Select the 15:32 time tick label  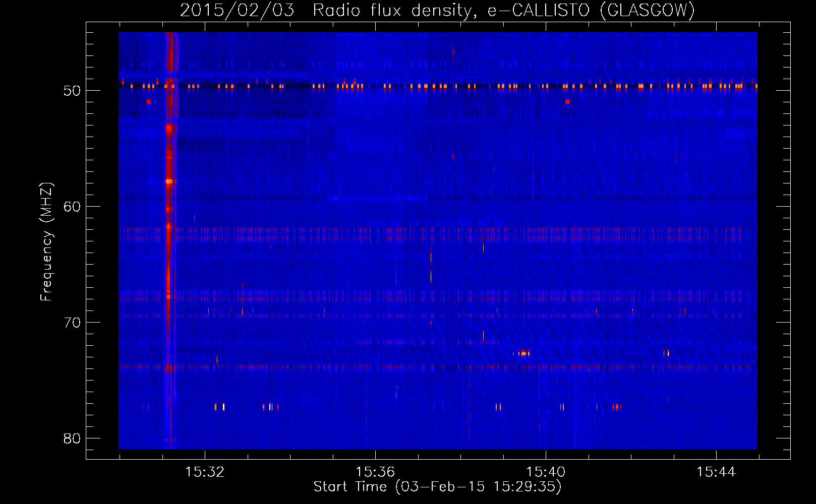point(205,472)
